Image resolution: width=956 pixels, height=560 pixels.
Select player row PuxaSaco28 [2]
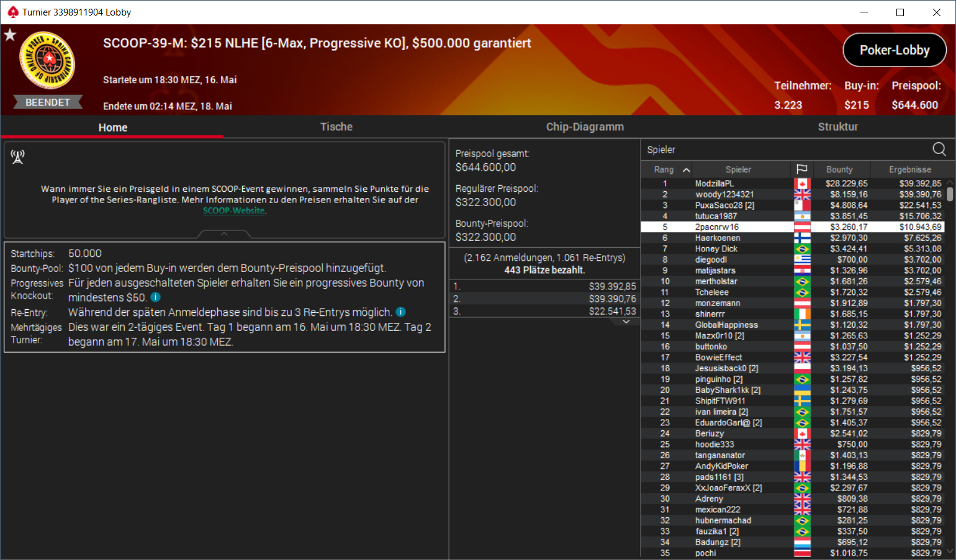(x=793, y=205)
